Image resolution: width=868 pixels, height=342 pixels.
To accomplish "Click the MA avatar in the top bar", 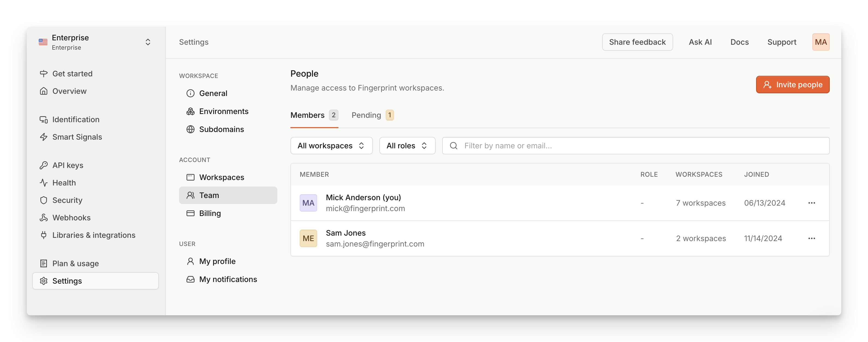I will click(x=821, y=42).
